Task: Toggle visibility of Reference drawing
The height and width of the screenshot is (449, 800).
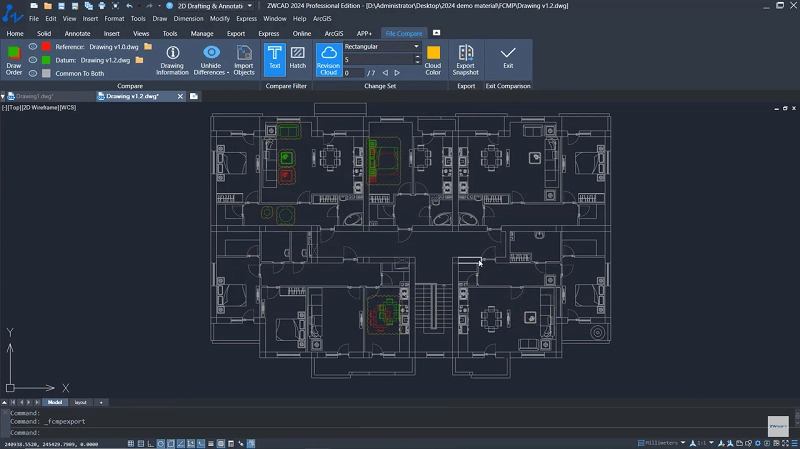Action: coord(33,46)
